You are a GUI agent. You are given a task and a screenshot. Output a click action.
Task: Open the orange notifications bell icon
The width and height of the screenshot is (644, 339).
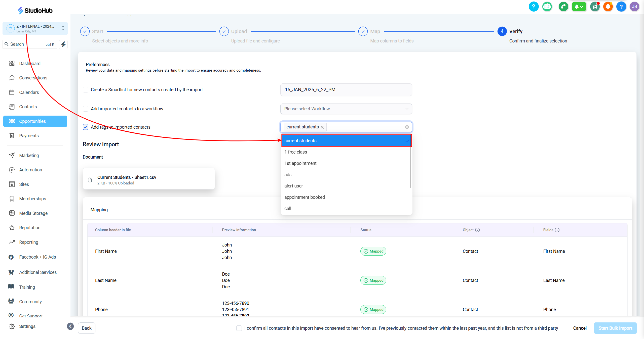pos(608,7)
